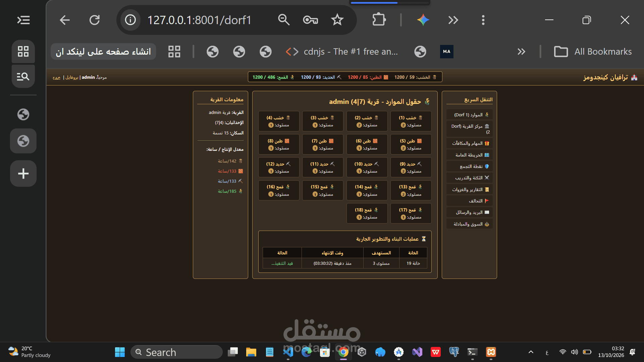Click Windows taskbar Search box
644x362 pixels.
tap(176, 352)
